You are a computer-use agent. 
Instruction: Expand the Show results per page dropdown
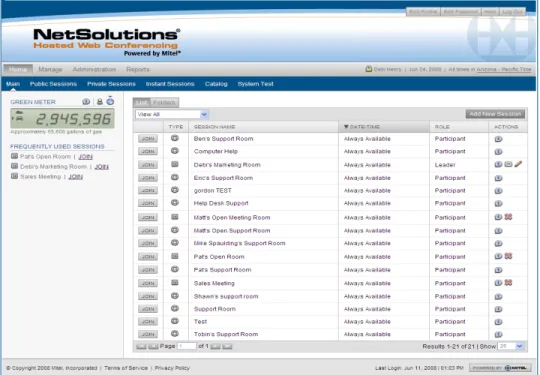(x=511, y=346)
